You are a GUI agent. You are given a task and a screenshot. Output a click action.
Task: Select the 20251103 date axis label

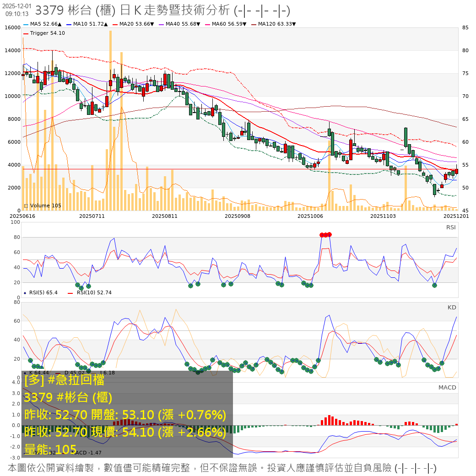383,216
